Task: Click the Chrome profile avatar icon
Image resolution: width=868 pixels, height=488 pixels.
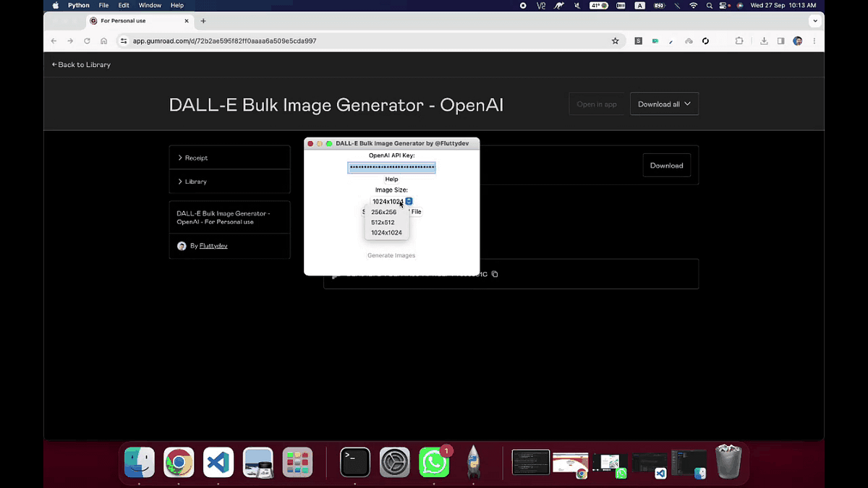Action: click(x=797, y=41)
